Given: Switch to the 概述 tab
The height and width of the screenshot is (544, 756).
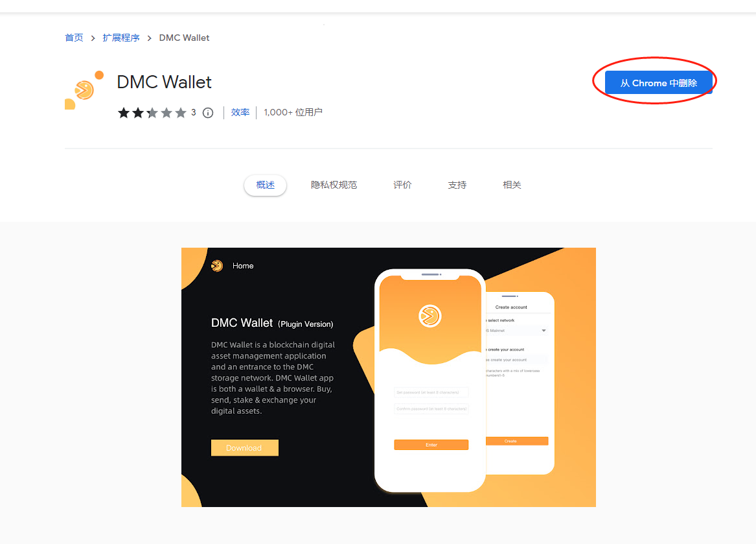Looking at the screenshot, I should click(265, 185).
